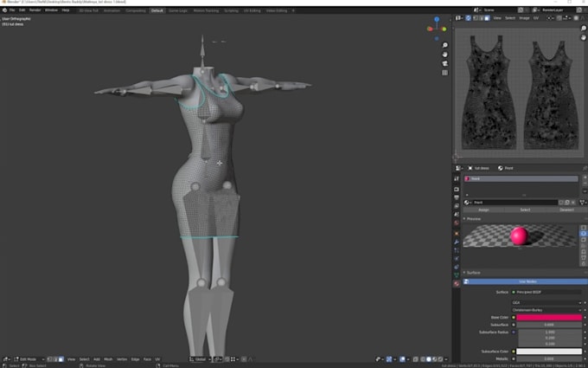
Task: Open the File menu
Action: click(12, 10)
